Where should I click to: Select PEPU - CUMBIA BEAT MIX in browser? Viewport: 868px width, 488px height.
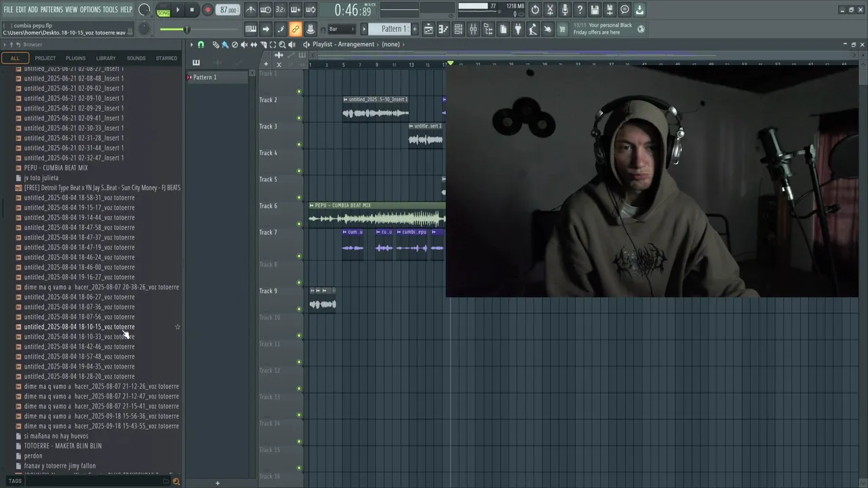[x=56, y=168]
